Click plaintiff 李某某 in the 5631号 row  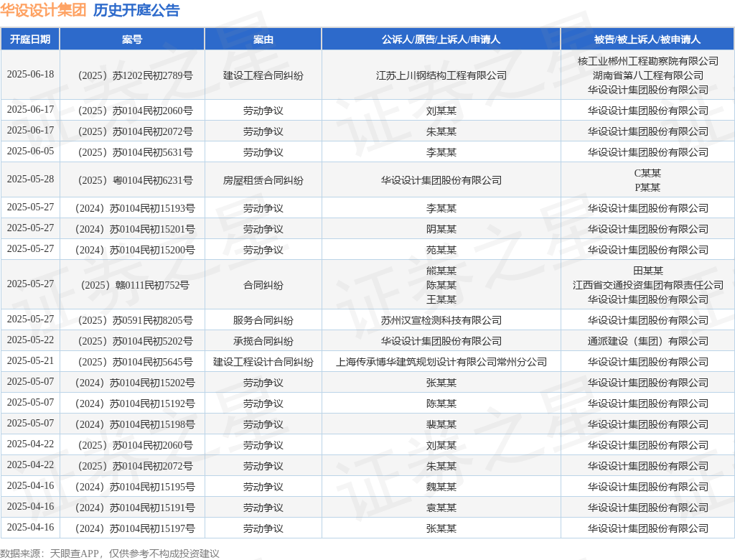[441, 152]
